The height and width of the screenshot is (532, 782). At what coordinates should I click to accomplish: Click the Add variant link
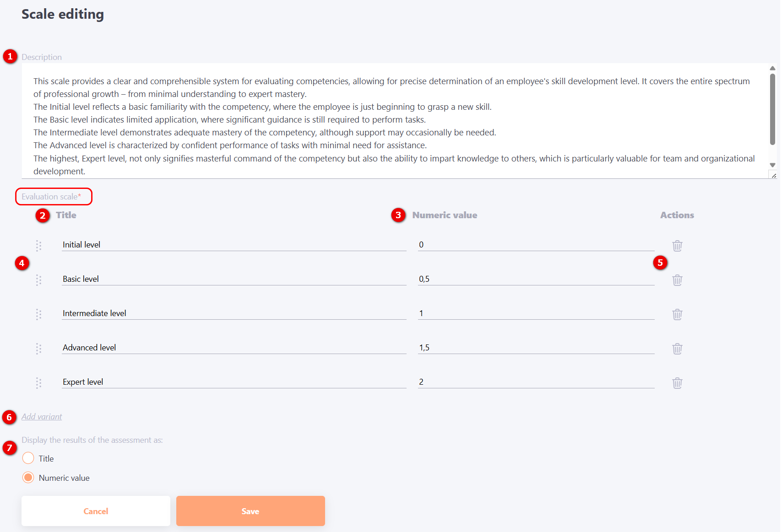coord(42,417)
